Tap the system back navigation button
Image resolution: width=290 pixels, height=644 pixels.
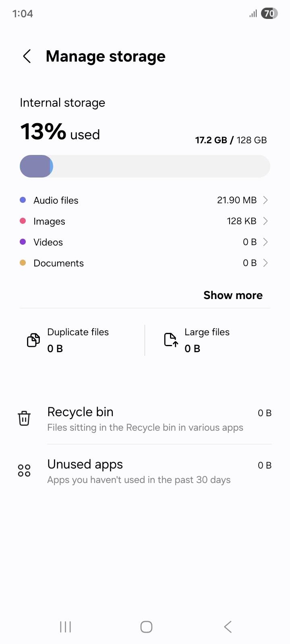(x=228, y=627)
